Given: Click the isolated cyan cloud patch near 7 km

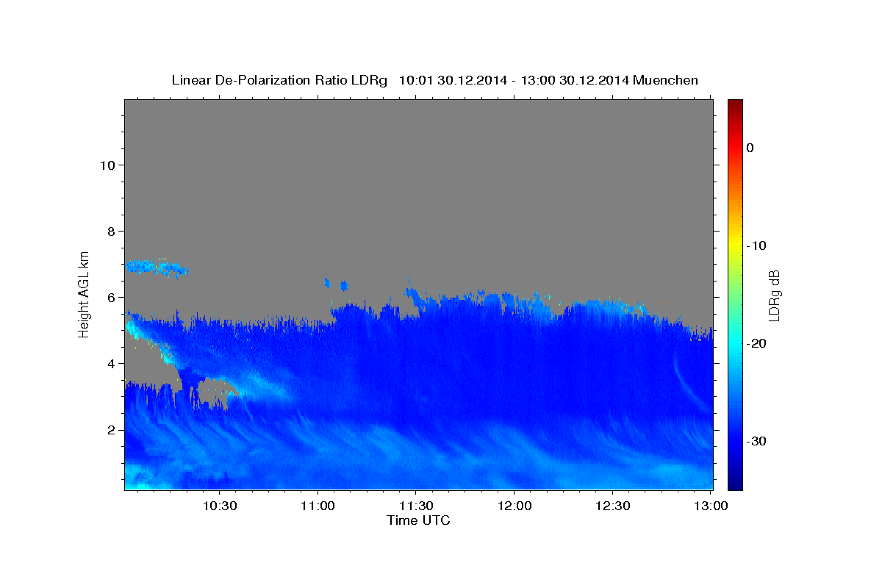Looking at the screenshot, I should click(x=156, y=268).
